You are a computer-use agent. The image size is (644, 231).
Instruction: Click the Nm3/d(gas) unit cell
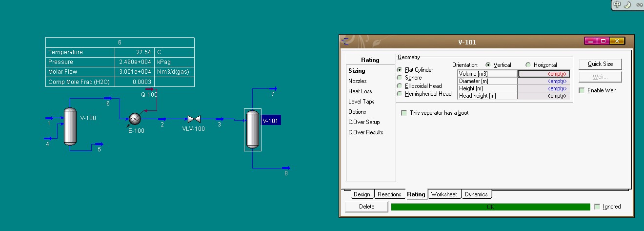(174, 72)
